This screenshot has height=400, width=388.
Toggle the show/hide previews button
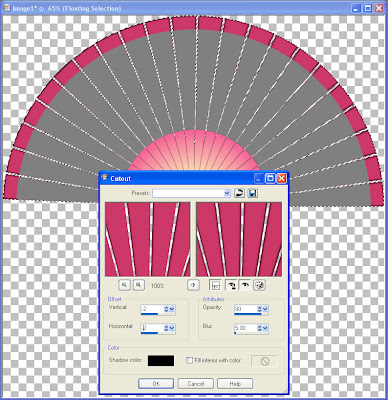pyautogui.click(x=215, y=285)
